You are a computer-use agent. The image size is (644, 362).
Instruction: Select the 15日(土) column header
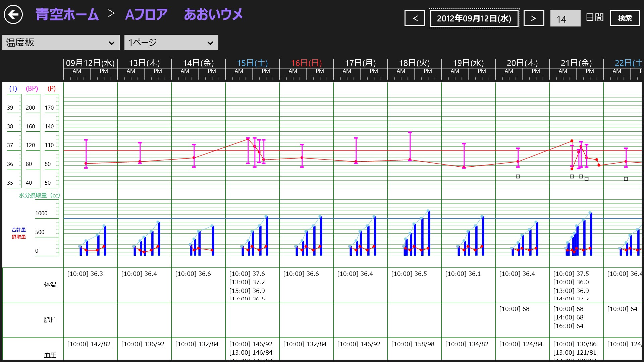click(x=252, y=63)
